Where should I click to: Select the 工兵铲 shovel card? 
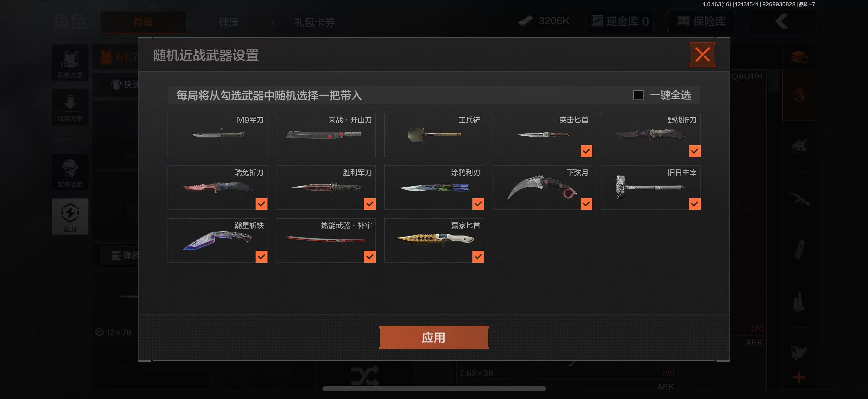pos(434,135)
